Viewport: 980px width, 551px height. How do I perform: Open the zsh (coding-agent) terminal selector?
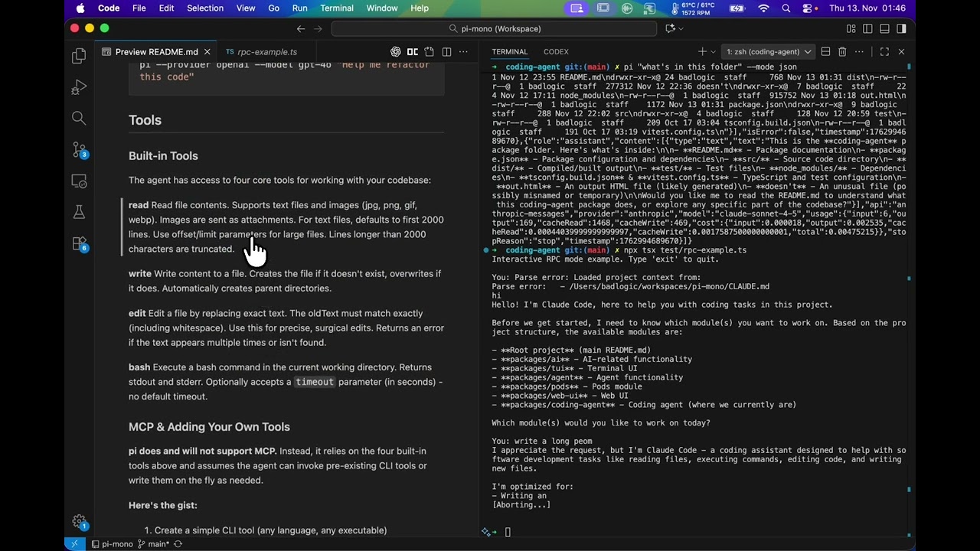(768, 52)
